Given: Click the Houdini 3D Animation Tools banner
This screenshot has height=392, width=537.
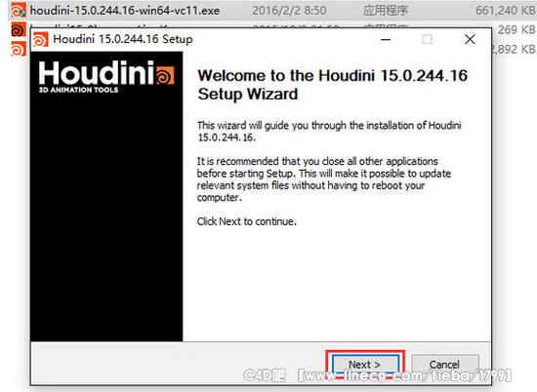Looking at the screenshot, I should coord(106,77).
